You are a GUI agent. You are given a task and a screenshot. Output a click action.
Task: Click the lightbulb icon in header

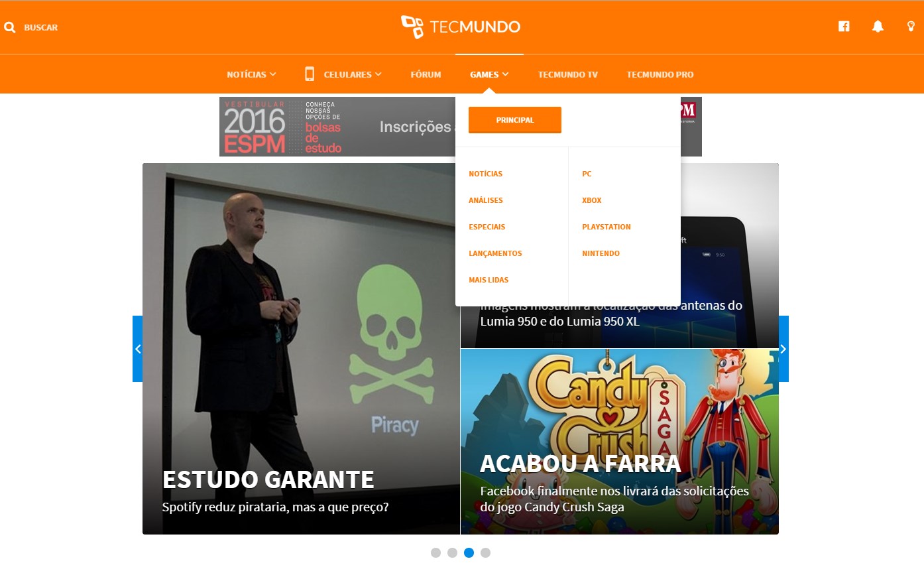click(911, 27)
